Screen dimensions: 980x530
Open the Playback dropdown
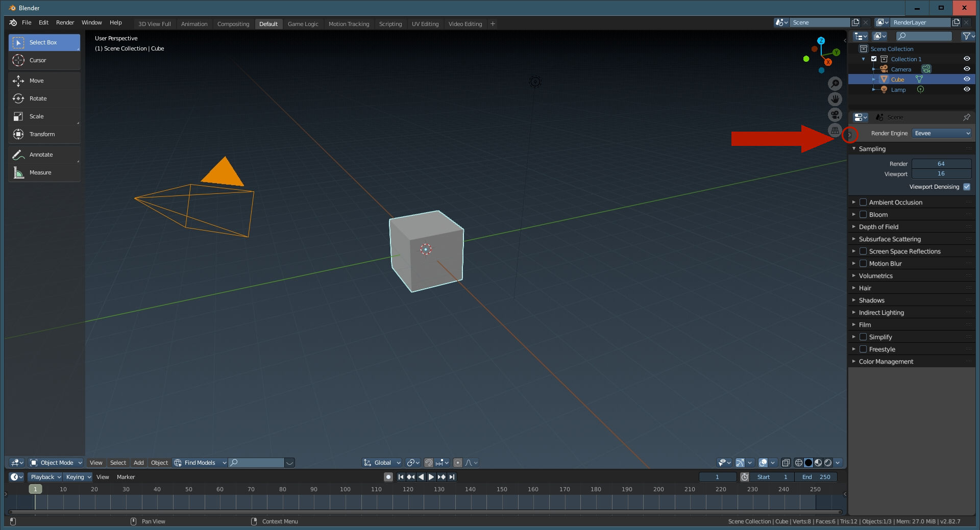[45, 477]
